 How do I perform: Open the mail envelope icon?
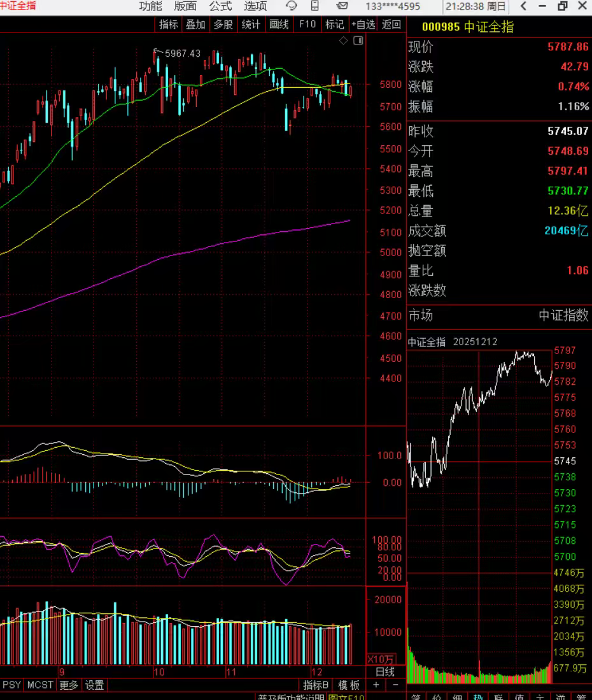(342, 6)
